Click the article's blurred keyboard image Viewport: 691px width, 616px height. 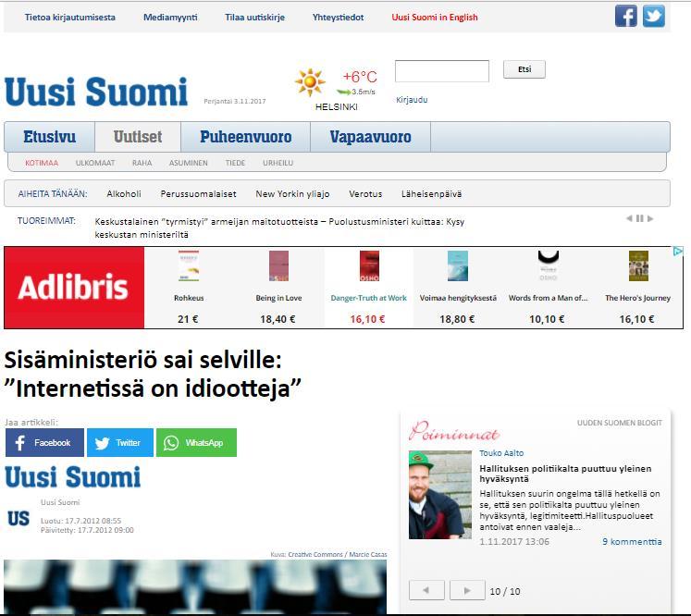tap(195, 587)
